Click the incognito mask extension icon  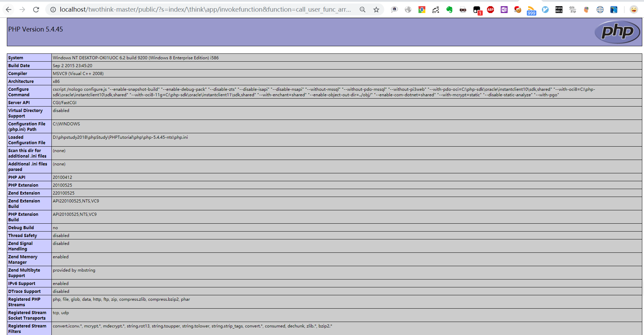463,9
